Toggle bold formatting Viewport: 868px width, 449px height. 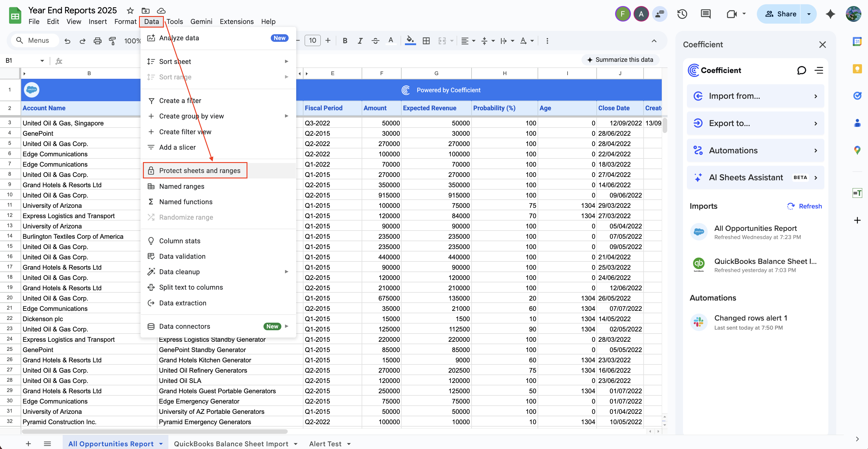[x=345, y=41]
